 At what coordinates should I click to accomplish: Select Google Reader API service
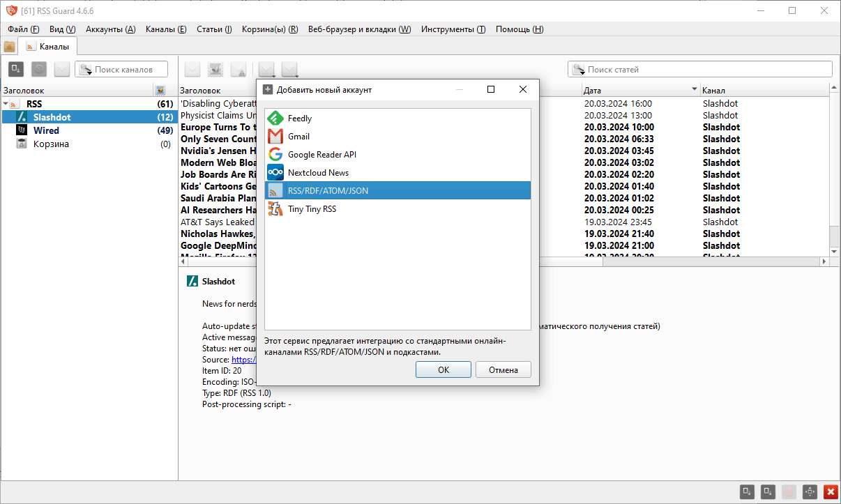[x=398, y=155]
